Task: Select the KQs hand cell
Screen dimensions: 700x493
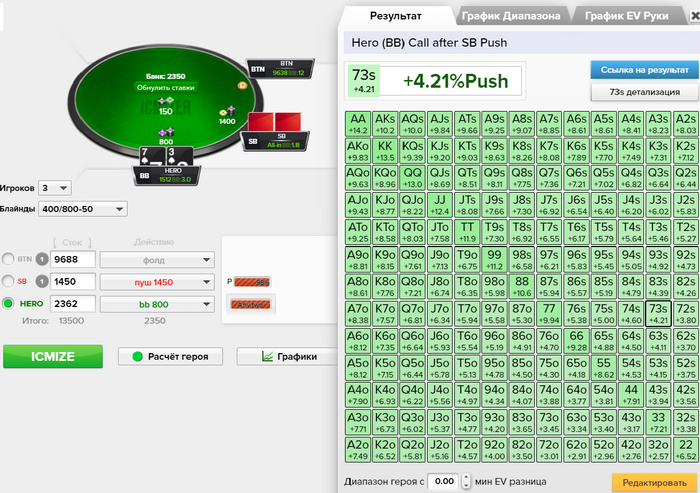Action: point(412,151)
